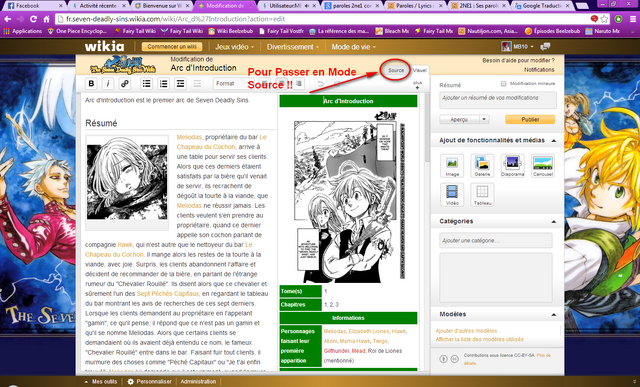Viewport: 640px width, 387px height.
Task: Click the 'Sept Péchés Capitaux' article link
Action: (x=167, y=294)
